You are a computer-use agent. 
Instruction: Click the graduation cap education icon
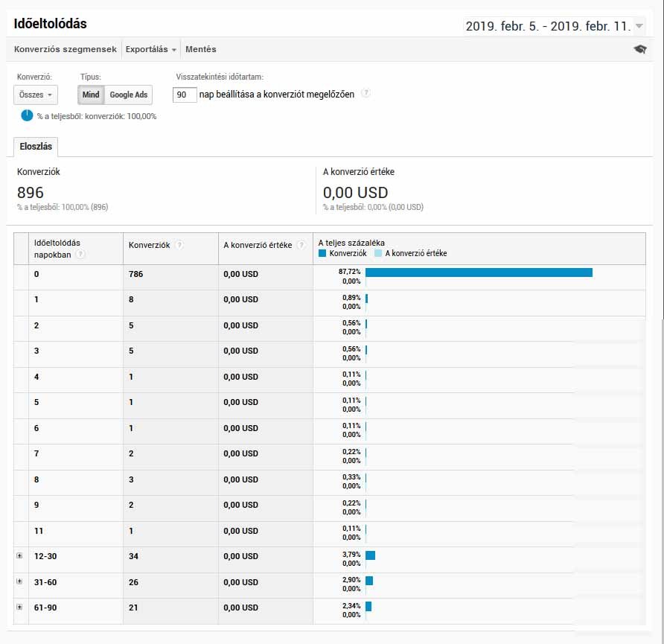coord(639,49)
